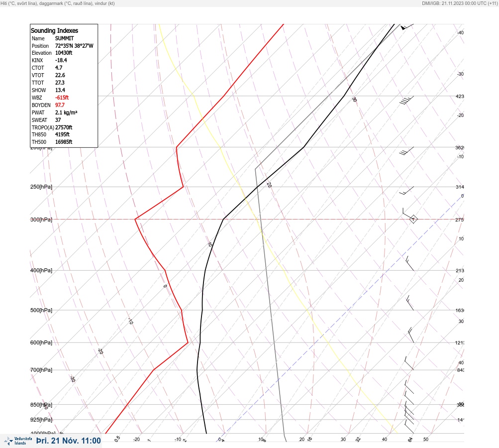Screen dimensions: 499x448
Task: Click the wind barb at 700 hPa
Action: 409,363
